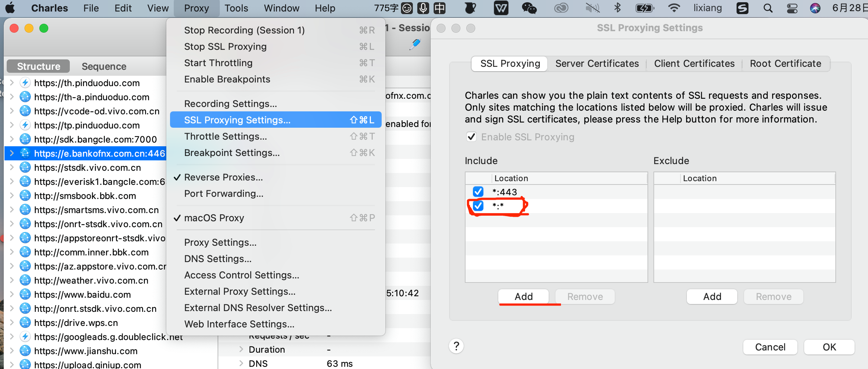Add a new Exclude location
Viewport: 868px width, 369px height.
712,297
